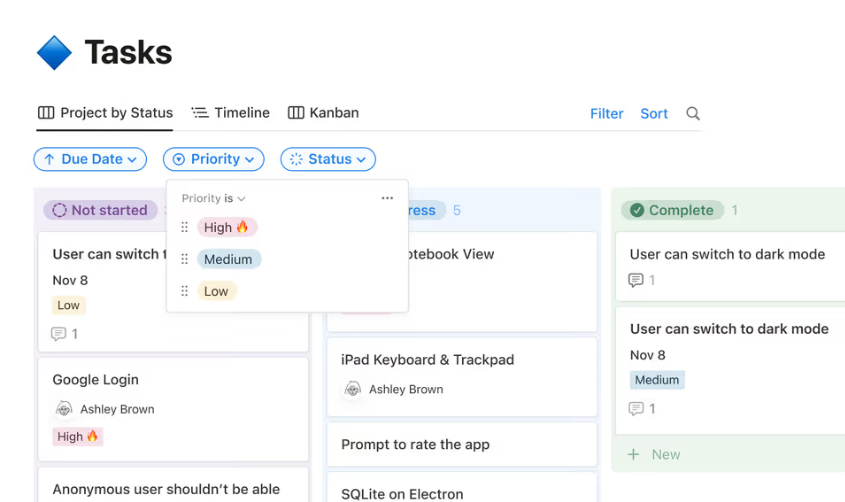The width and height of the screenshot is (845, 502).
Task: Open the Anonymous user shouldn't be able card
Action: [x=173, y=485]
